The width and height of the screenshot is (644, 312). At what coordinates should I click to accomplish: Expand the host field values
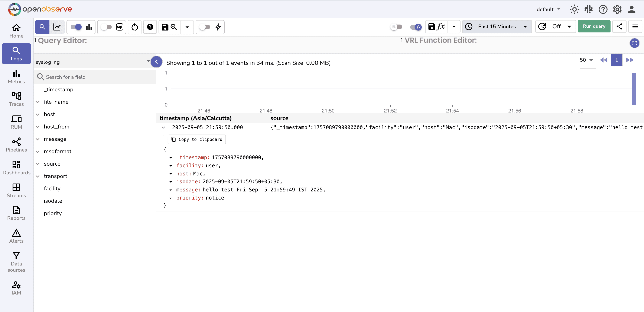(x=38, y=114)
